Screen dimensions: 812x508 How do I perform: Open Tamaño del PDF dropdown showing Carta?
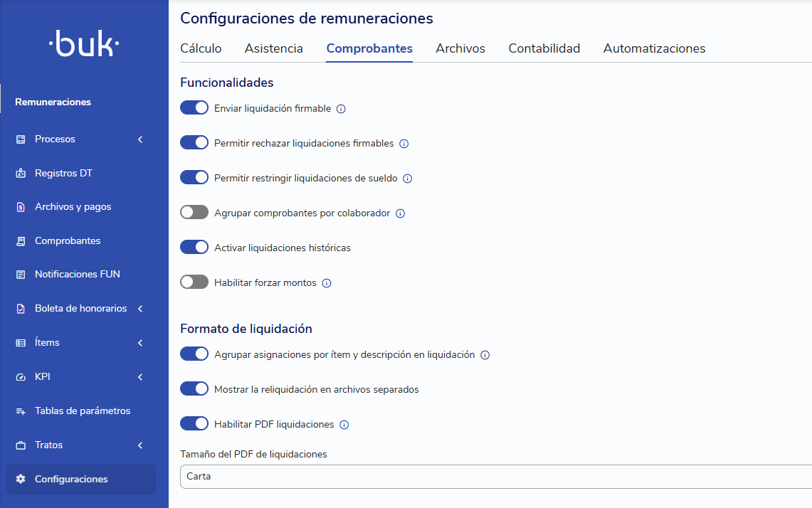pyautogui.click(x=495, y=477)
